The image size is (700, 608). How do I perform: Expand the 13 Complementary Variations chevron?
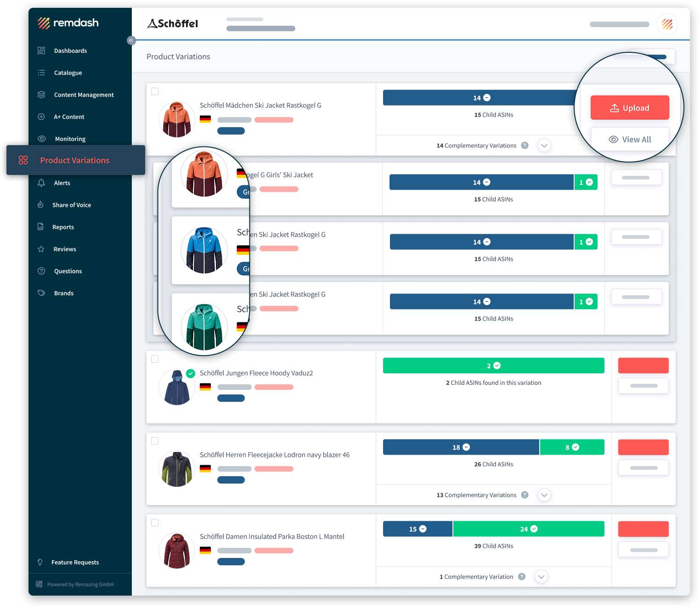coord(544,495)
